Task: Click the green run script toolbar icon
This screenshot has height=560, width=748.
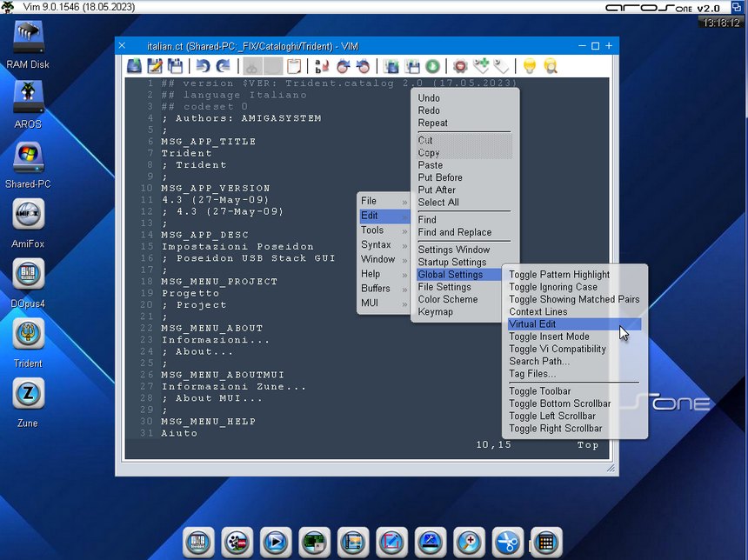Action: 432,66
